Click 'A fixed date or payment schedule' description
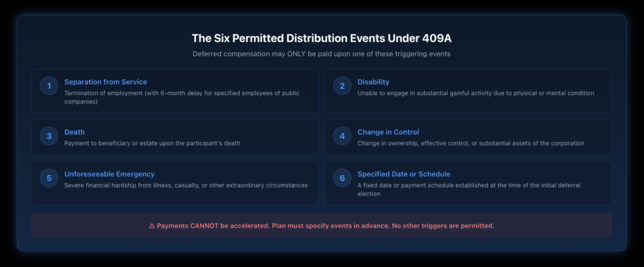 coord(469,190)
